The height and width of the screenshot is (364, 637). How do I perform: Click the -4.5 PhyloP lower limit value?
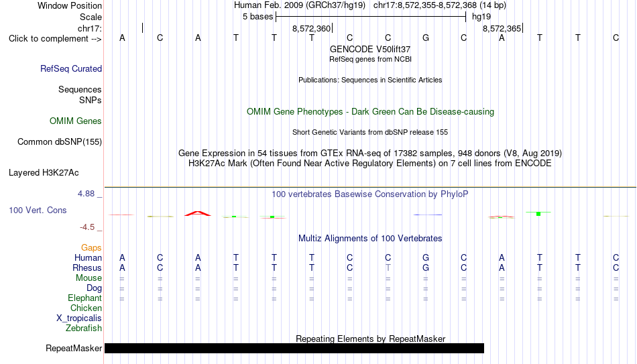click(x=87, y=227)
